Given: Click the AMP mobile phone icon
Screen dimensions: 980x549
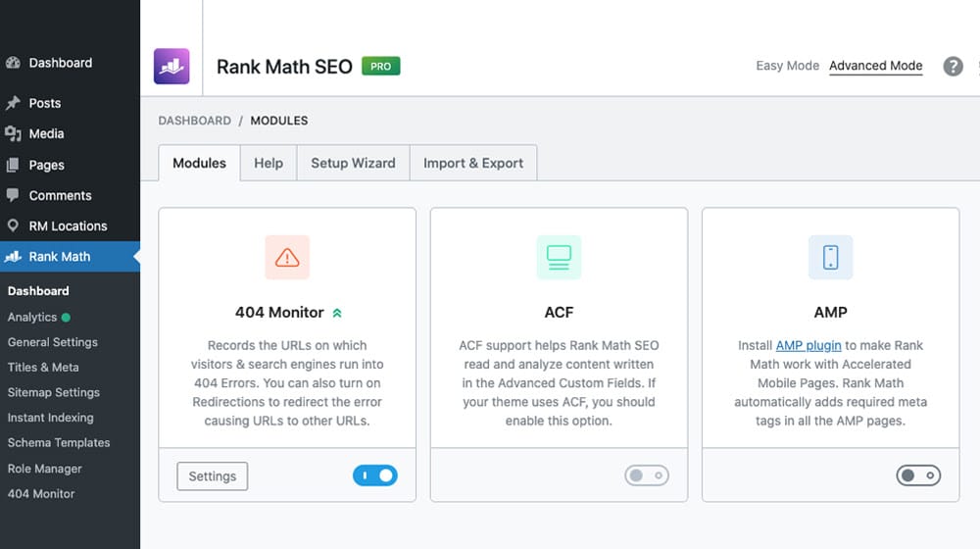Looking at the screenshot, I should pos(830,257).
